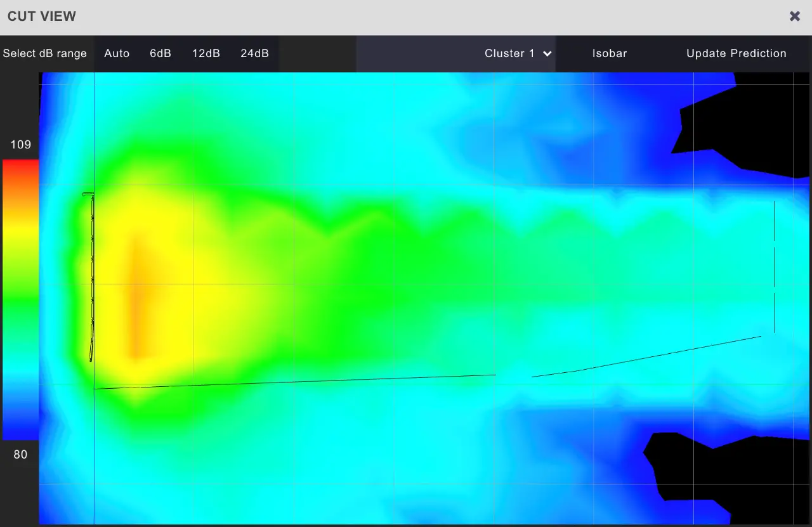Set dB range to 24dB
The width and height of the screenshot is (812, 527).
[x=254, y=53]
